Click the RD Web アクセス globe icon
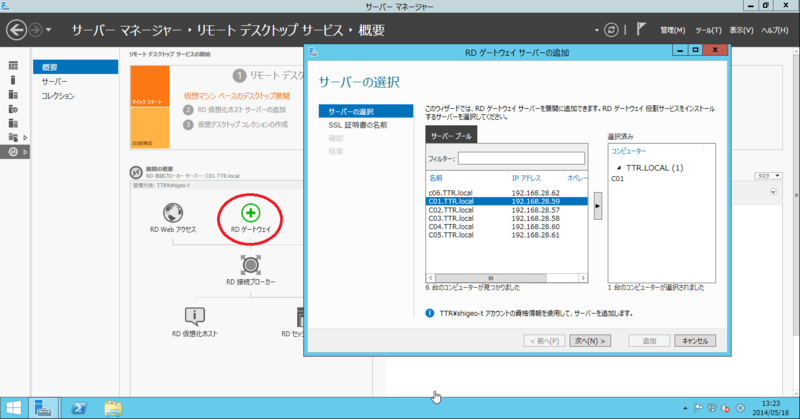Screen dimensions: 800x419 [173, 213]
